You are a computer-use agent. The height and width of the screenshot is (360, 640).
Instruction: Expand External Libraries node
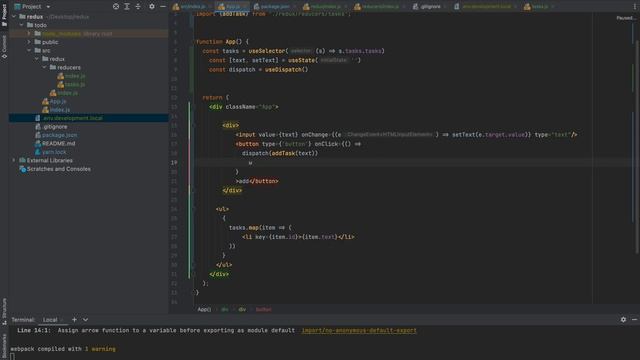(14, 160)
